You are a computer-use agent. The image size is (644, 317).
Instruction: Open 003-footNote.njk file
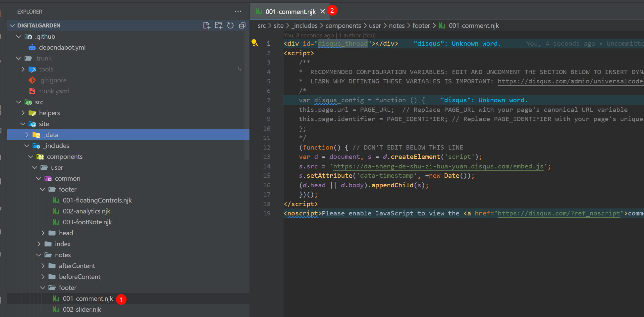[87, 222]
